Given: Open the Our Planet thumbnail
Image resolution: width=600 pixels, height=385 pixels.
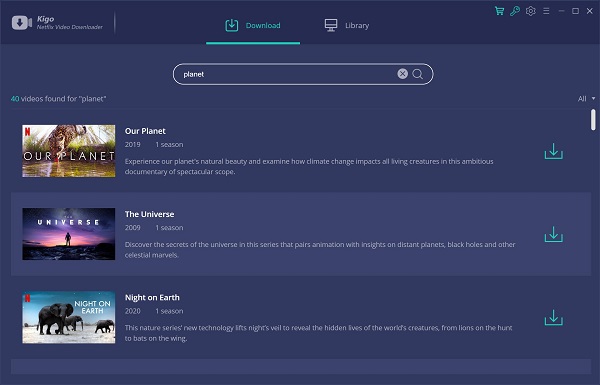Looking at the screenshot, I should point(68,151).
